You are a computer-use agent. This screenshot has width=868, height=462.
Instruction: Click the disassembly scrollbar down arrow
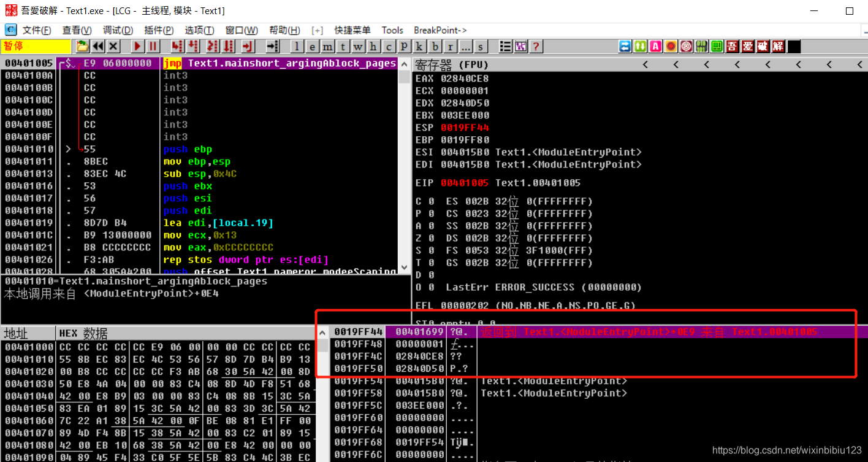point(404,268)
